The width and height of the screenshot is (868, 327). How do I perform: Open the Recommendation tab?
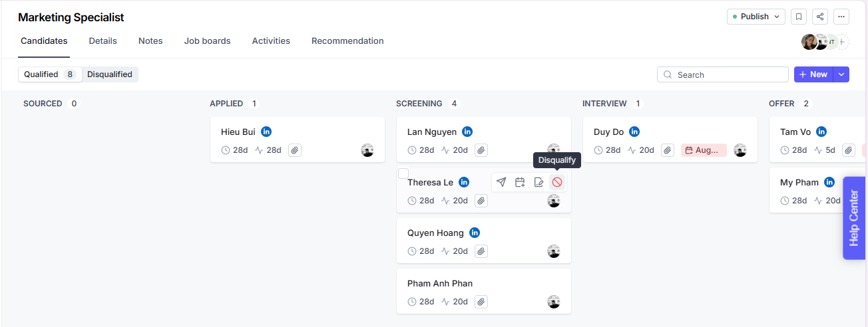tap(347, 41)
